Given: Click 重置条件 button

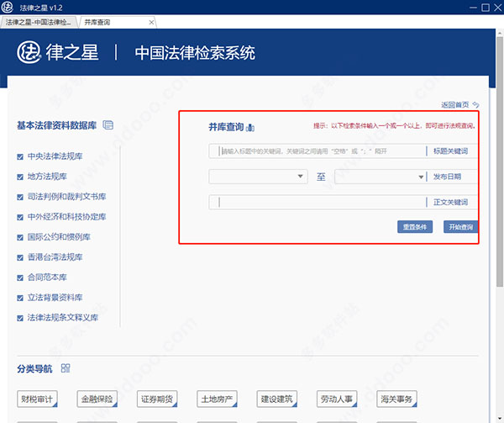Looking at the screenshot, I should click(x=415, y=227).
